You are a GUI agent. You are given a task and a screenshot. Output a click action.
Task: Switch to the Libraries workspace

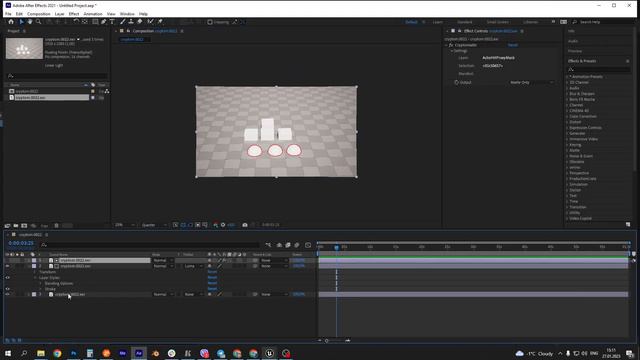pos(531,22)
